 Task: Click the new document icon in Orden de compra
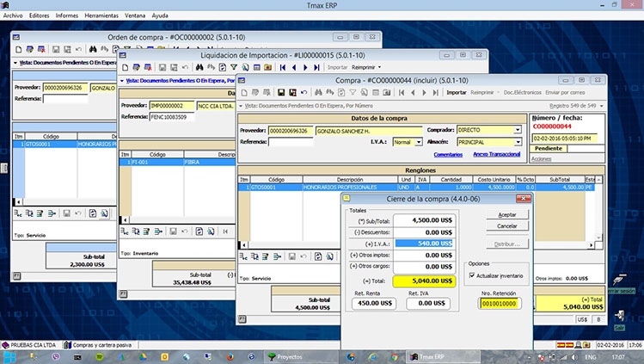pyautogui.click(x=20, y=49)
